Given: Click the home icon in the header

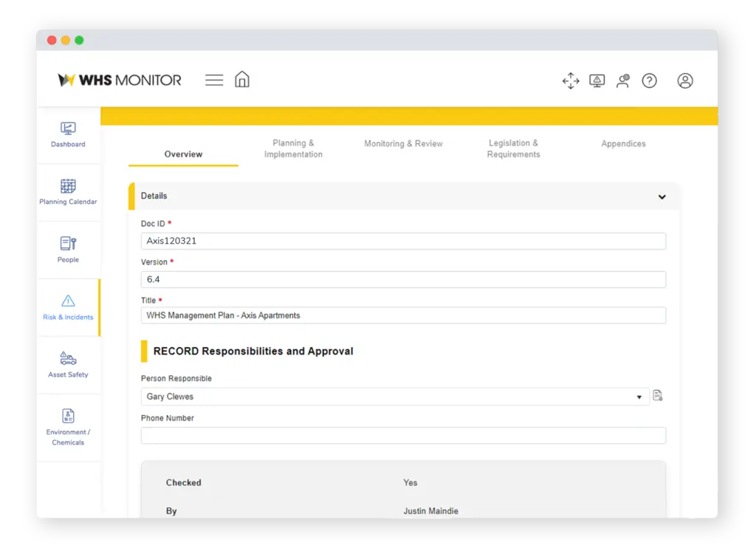Looking at the screenshot, I should 242,79.
